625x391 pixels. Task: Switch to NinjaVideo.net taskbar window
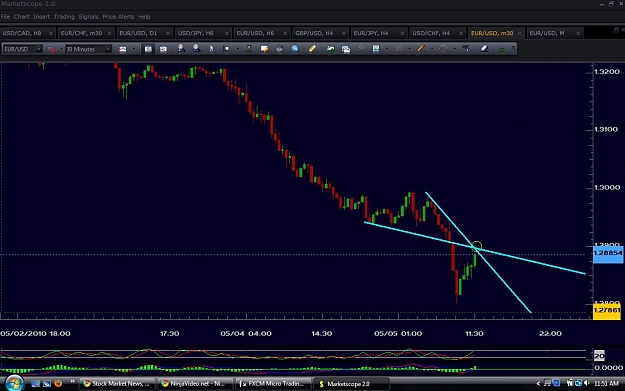194,384
